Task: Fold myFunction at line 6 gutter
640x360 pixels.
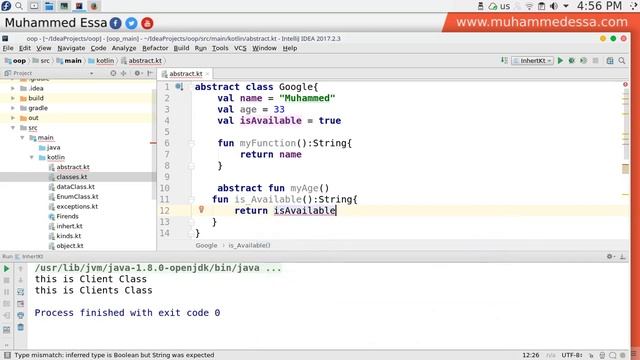Action: [191, 143]
